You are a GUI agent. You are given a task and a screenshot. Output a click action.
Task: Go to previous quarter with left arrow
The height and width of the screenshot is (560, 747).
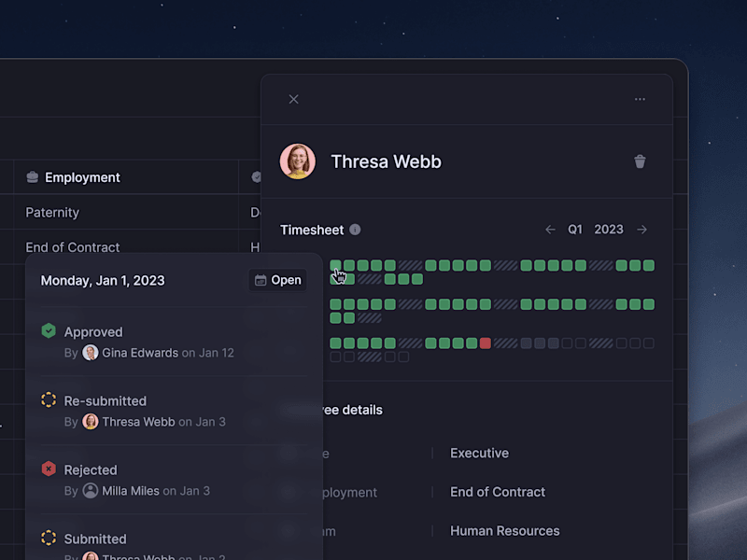pos(550,230)
